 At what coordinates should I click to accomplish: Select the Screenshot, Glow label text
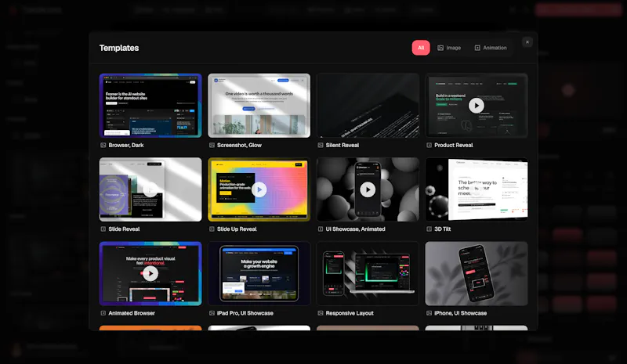pos(239,145)
